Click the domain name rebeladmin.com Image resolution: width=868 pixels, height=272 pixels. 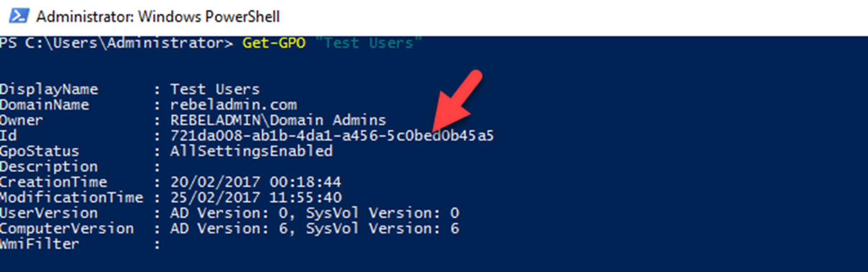coord(233,105)
